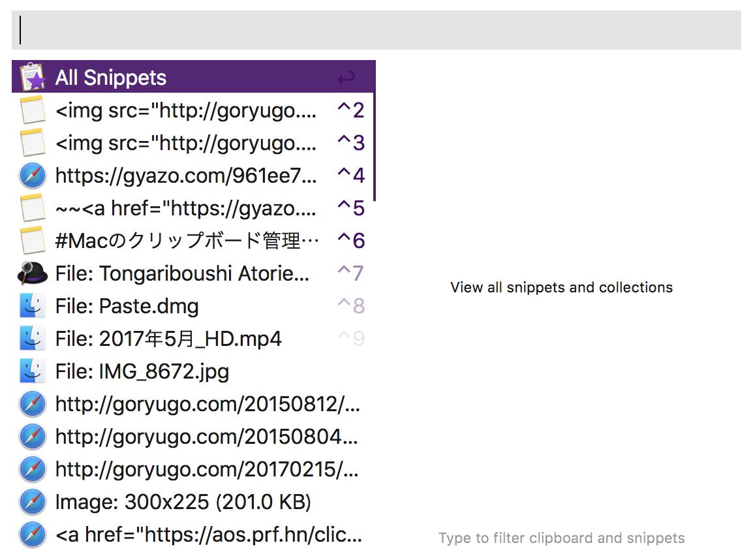Click the search field to filter clipboard

tap(376, 30)
